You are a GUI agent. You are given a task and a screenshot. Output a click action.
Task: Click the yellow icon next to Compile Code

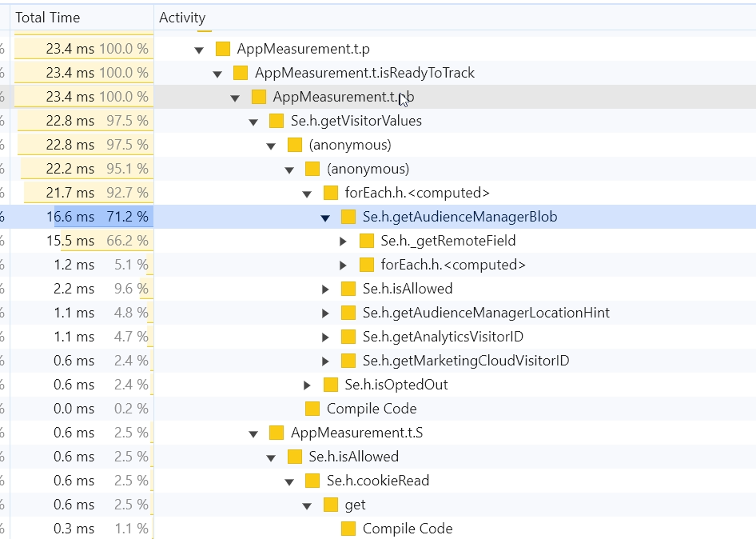click(313, 409)
